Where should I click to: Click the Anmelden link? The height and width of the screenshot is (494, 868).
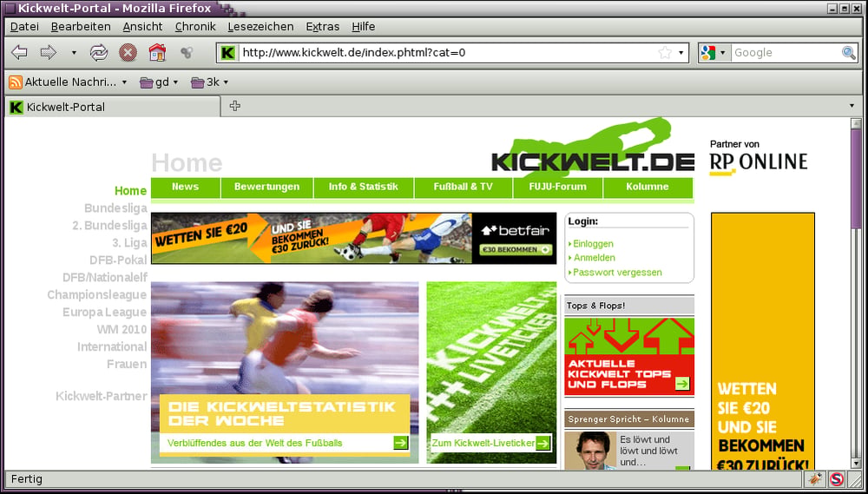point(594,258)
